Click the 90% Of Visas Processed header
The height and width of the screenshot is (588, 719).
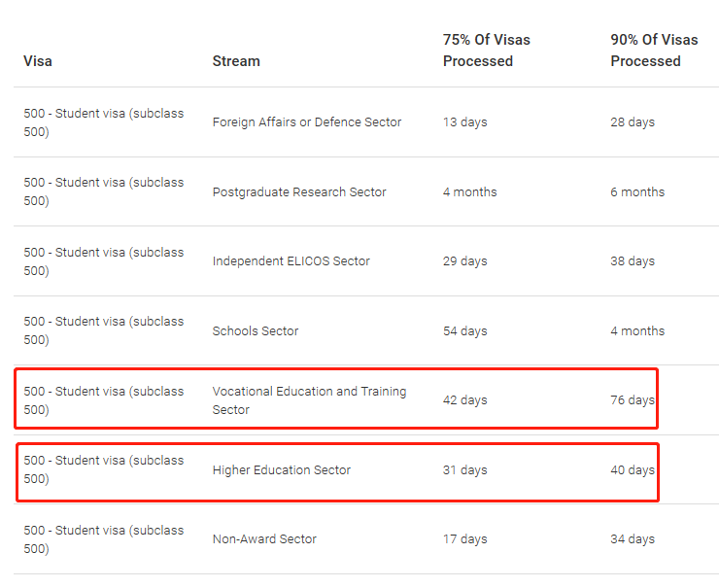click(x=654, y=51)
